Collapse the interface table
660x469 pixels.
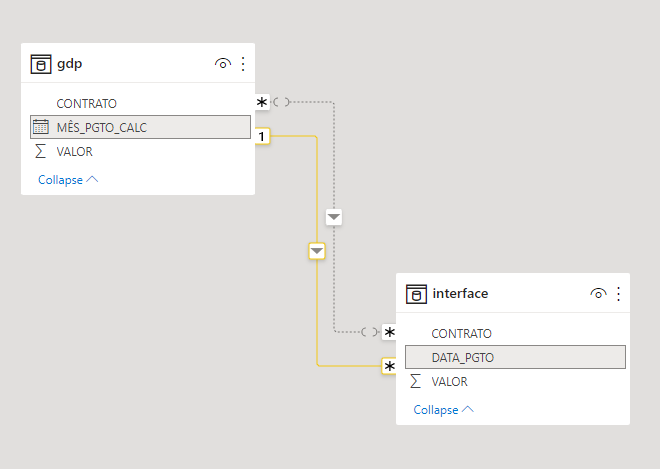(x=443, y=410)
